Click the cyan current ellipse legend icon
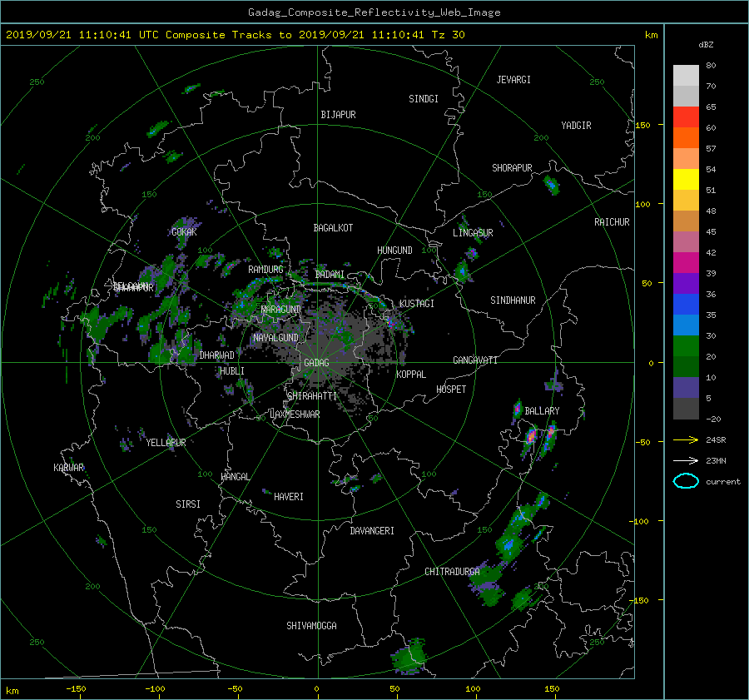Image resolution: width=749 pixels, height=700 pixels. [x=686, y=481]
